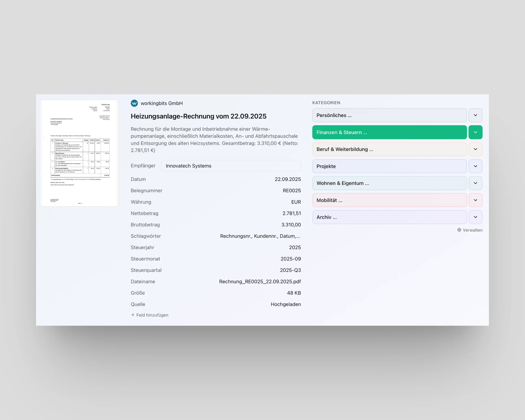This screenshot has height=420, width=525.
Task: Click the Verwalten gear icon
Action: [459, 230]
